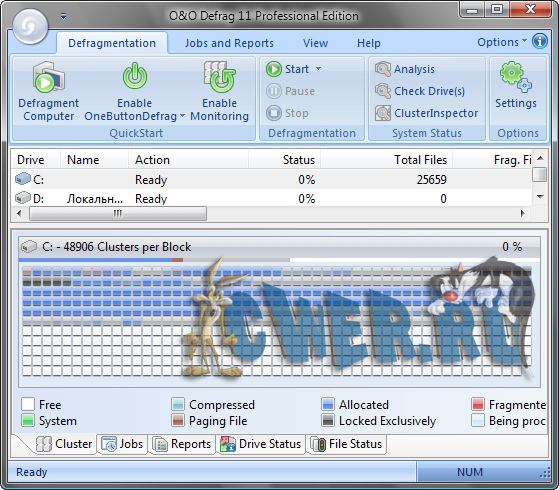Image resolution: width=559 pixels, height=490 pixels.
Task: Switch to the Drive Status tab
Action: click(261, 444)
